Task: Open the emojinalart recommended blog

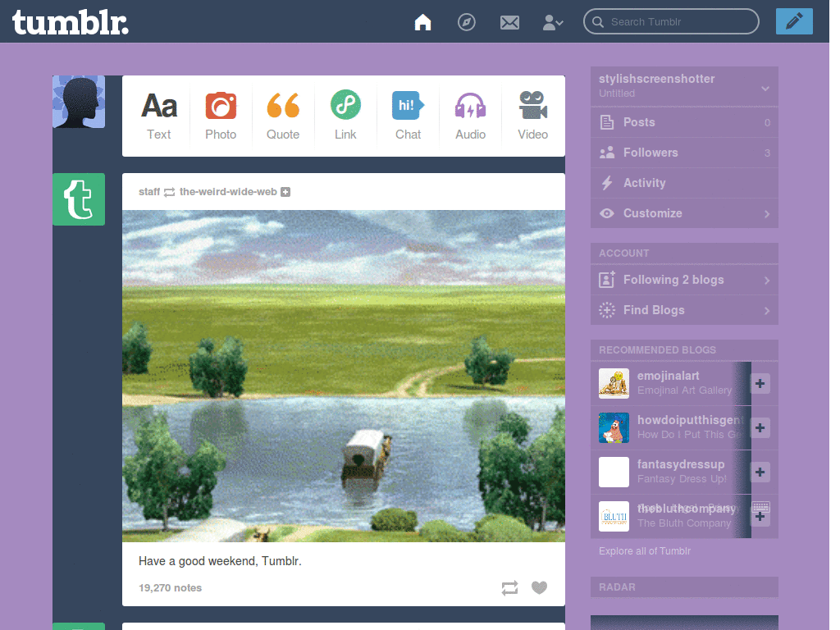Action: 668,376
